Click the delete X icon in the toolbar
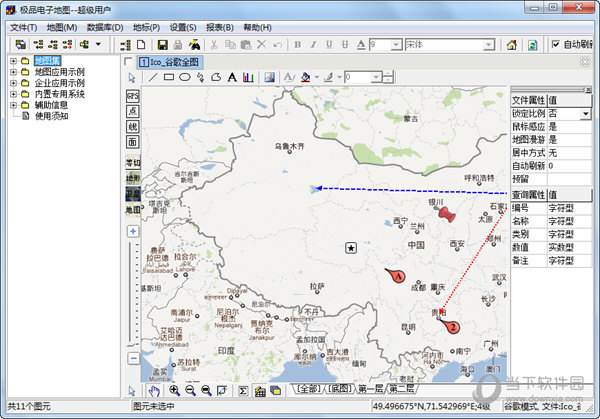This screenshot has height=419, width=600. (261, 45)
